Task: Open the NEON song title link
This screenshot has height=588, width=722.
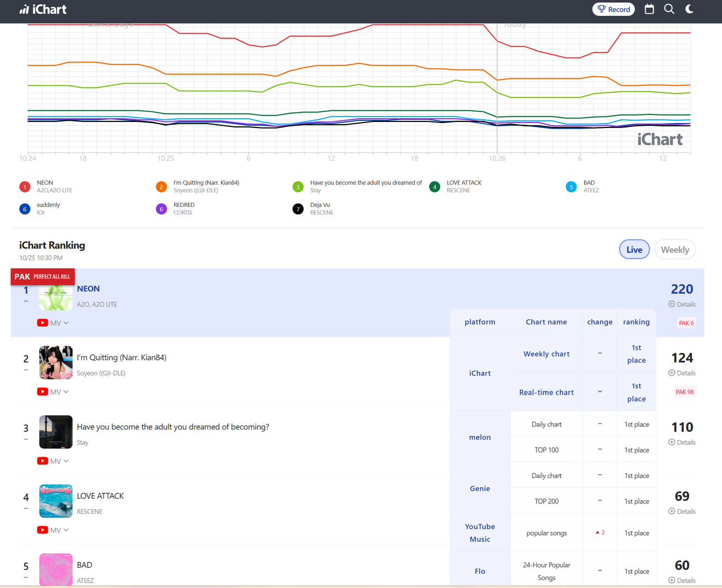Action: tap(88, 289)
